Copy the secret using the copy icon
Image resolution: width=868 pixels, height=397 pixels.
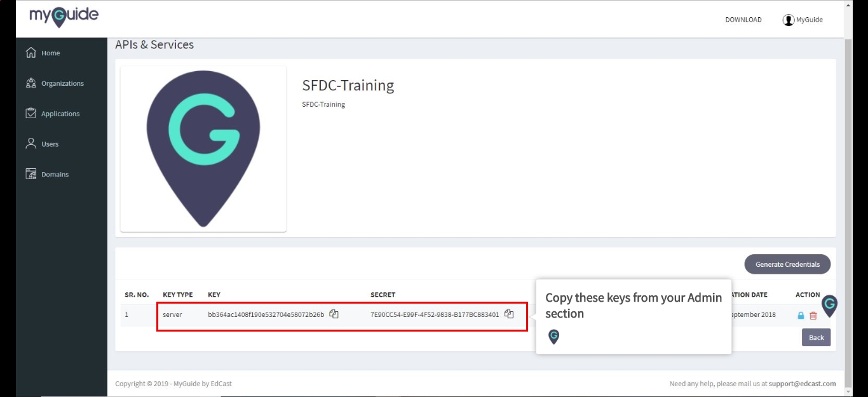tap(509, 314)
